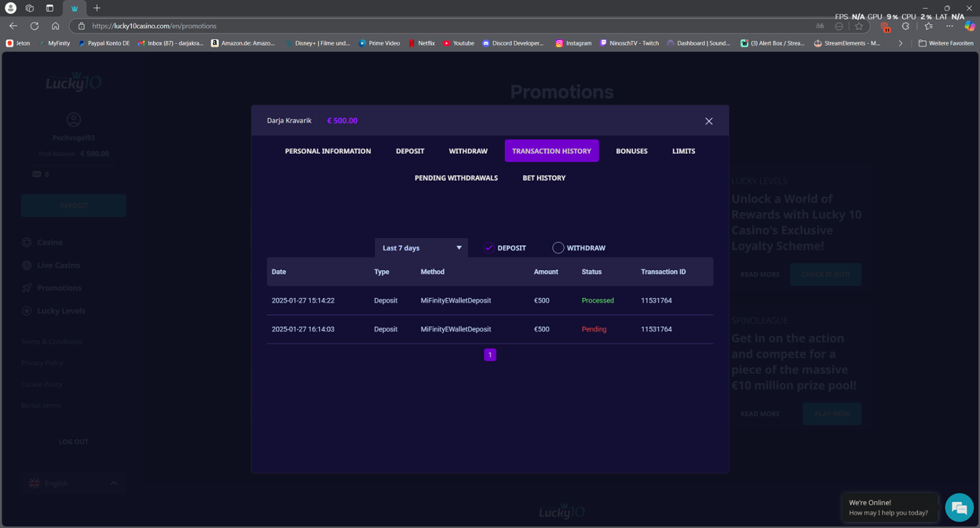Add page to favorites star icon
The width and height of the screenshot is (980, 528).
859,26
